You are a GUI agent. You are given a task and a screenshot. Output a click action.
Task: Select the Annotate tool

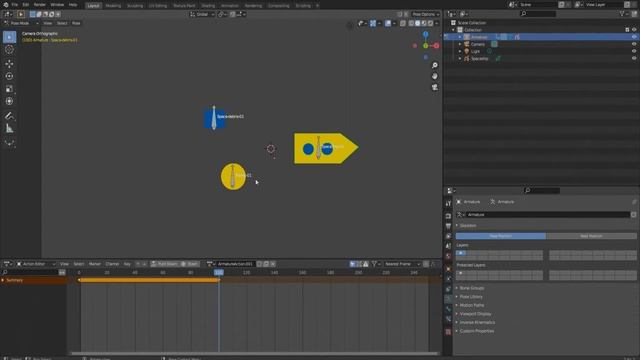point(9,116)
